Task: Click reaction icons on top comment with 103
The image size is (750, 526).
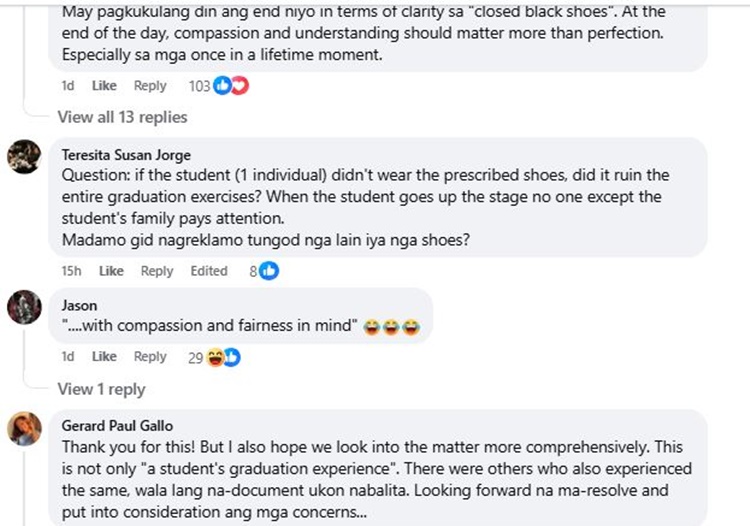Action: (232, 86)
